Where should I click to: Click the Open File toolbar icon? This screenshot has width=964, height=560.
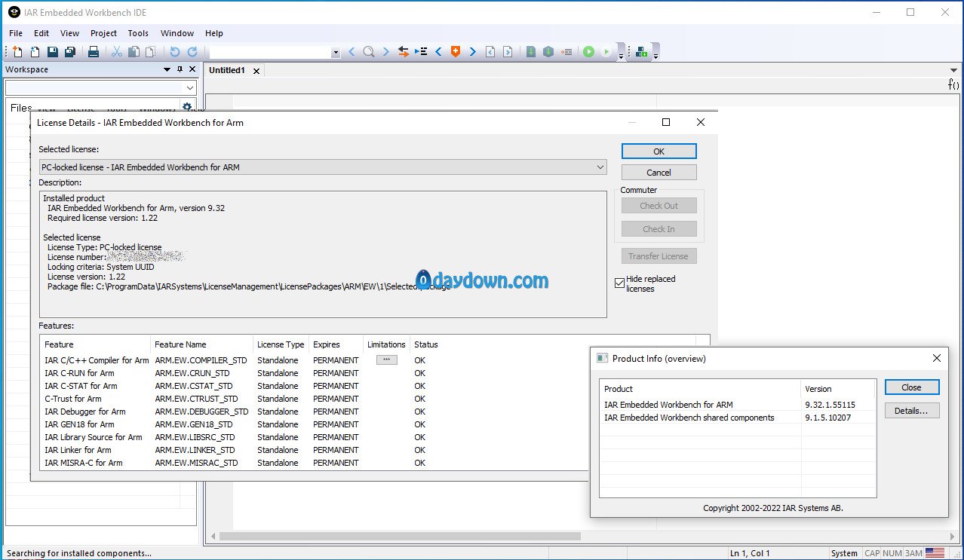pos(35,52)
